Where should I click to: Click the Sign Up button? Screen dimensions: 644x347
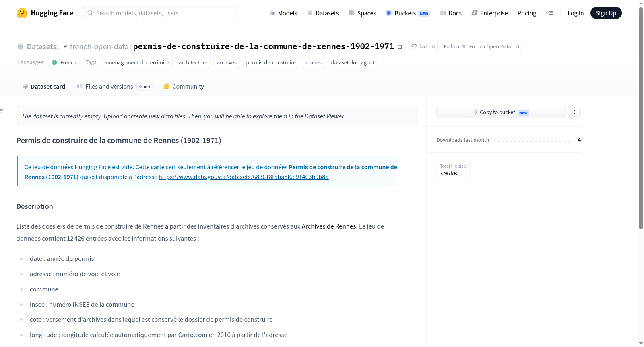[x=606, y=13]
